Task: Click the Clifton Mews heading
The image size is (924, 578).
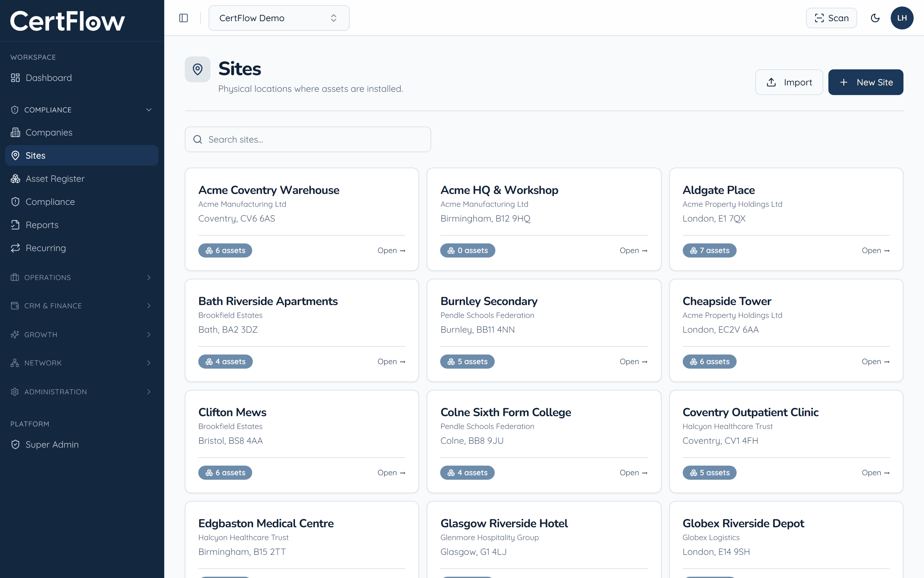Action: [x=232, y=413]
